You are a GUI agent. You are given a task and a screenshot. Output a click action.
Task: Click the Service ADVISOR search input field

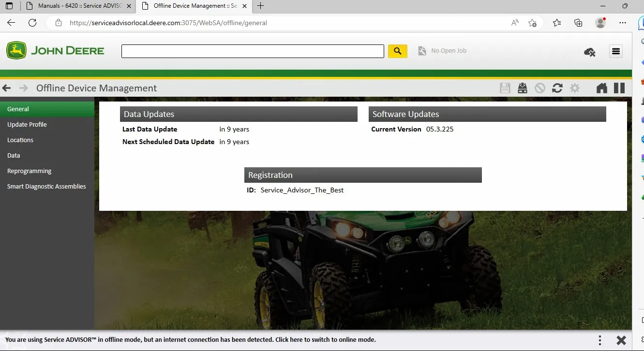point(252,51)
